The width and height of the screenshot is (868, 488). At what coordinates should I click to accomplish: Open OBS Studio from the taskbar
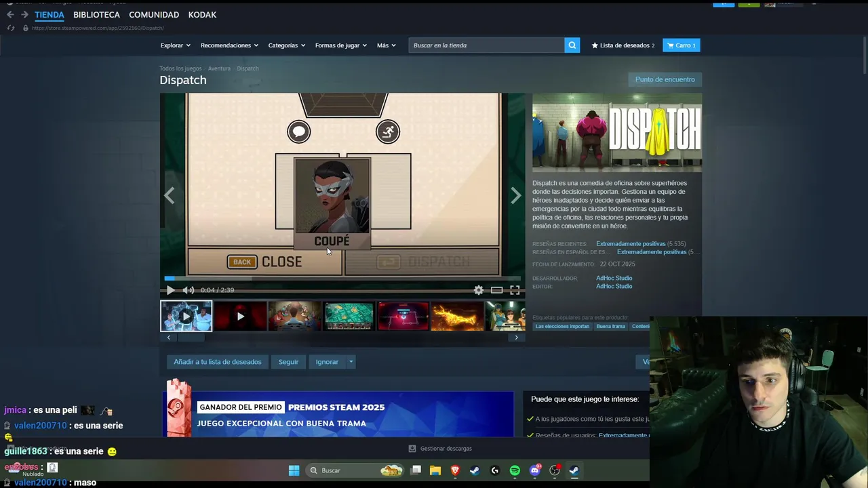click(x=555, y=470)
